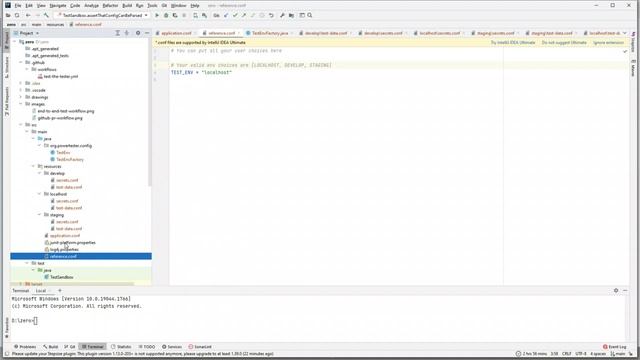Select test-the-tester.yml in project tree
Screen dimensions: 640x360
(60, 76)
